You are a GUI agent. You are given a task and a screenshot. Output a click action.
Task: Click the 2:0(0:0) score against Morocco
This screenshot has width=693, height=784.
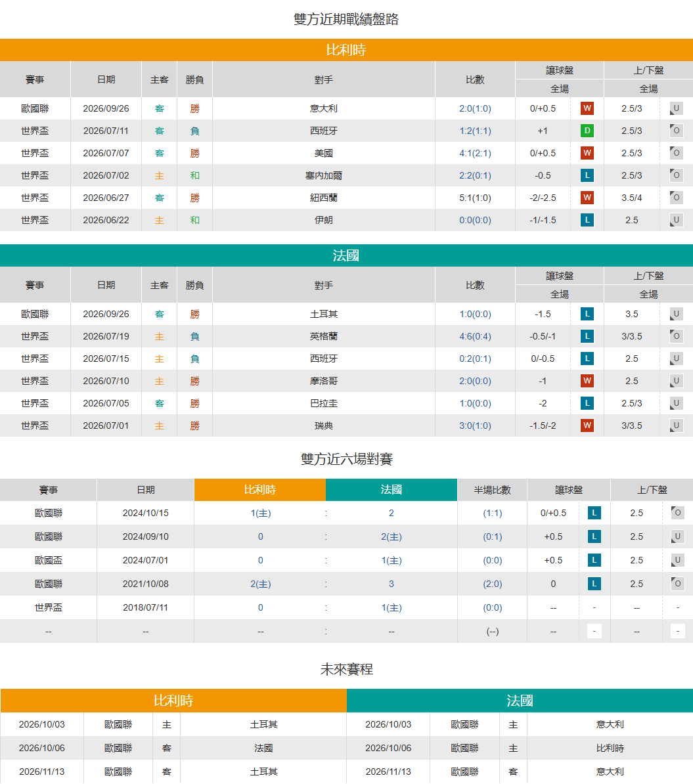pyautogui.click(x=475, y=381)
